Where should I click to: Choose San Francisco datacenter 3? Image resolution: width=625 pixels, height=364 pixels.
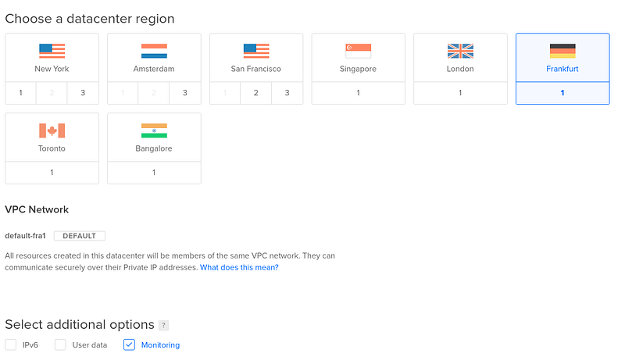pyautogui.click(x=287, y=93)
